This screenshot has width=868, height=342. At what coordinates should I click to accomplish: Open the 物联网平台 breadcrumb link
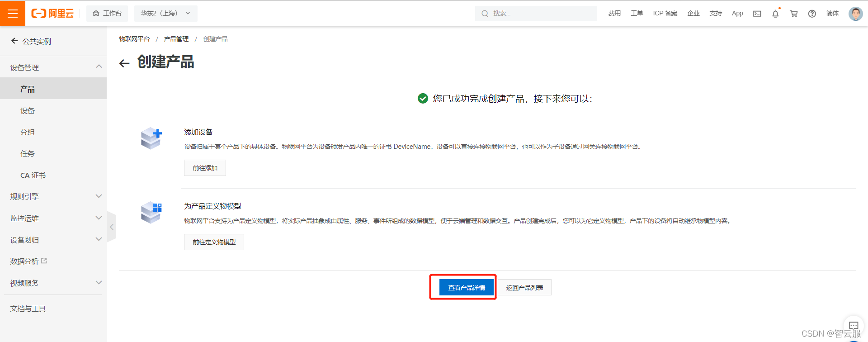click(134, 39)
